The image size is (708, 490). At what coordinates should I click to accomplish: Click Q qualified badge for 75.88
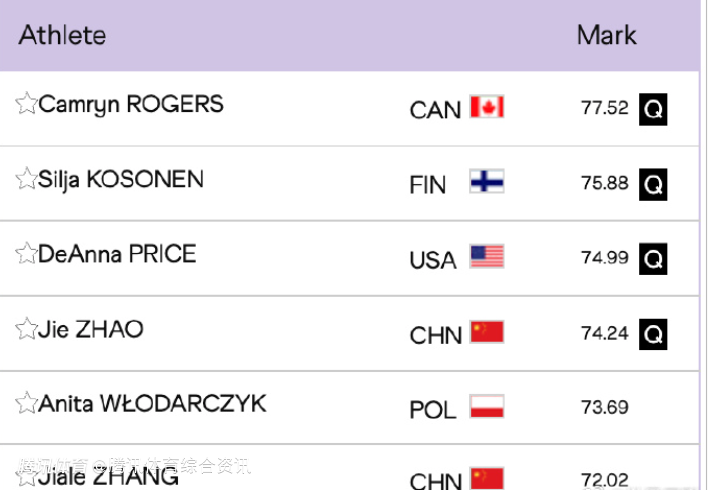click(653, 184)
